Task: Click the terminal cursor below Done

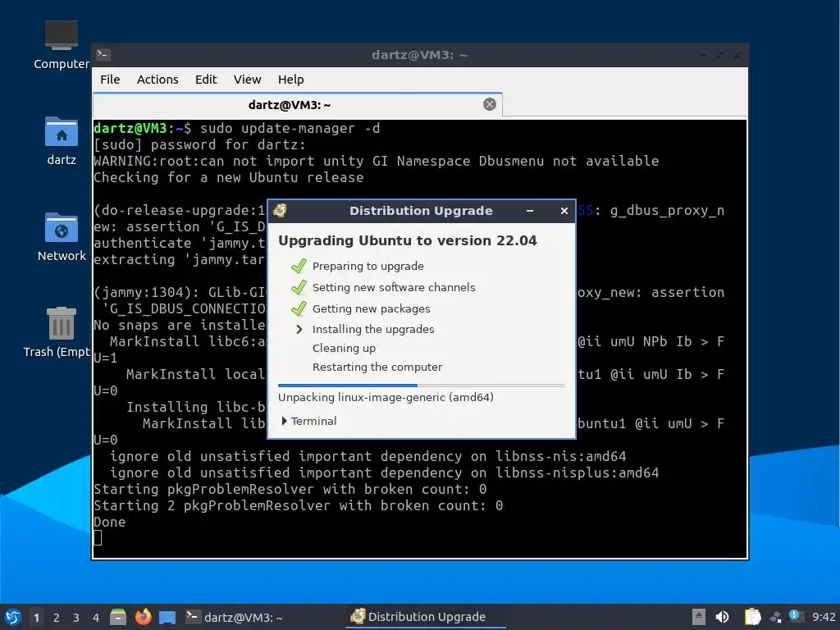Action: point(98,538)
